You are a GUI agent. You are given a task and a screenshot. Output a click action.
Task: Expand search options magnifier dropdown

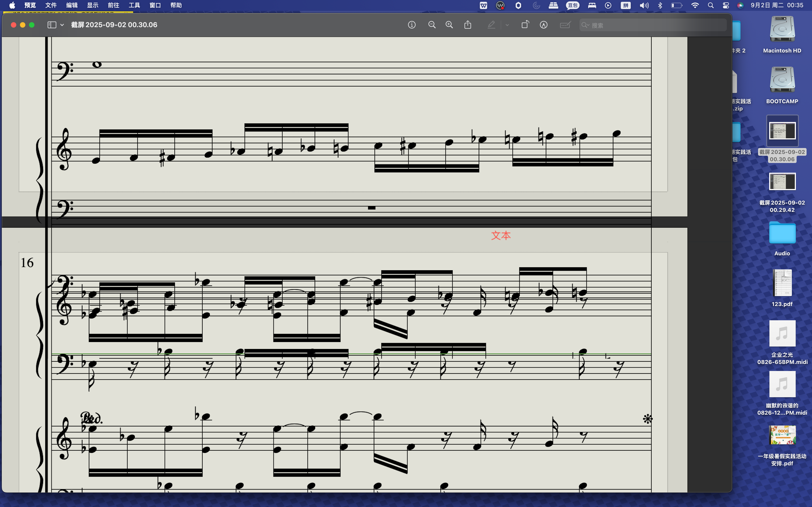[x=585, y=25]
